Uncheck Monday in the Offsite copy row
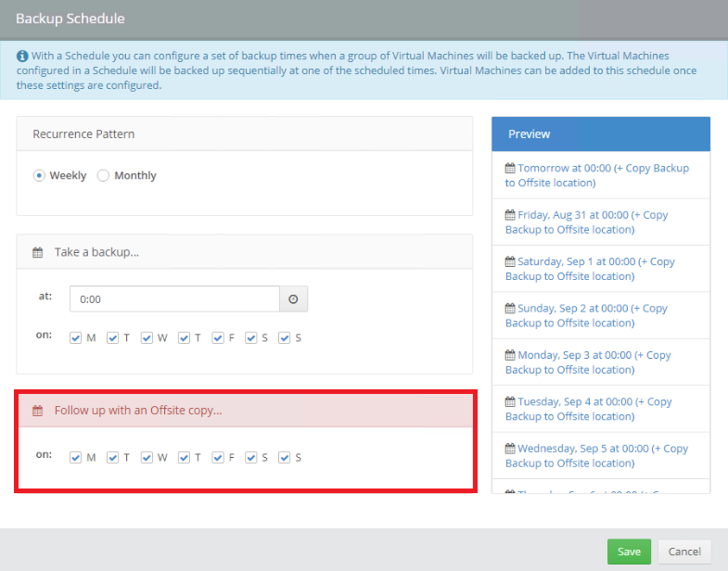 tap(75, 458)
